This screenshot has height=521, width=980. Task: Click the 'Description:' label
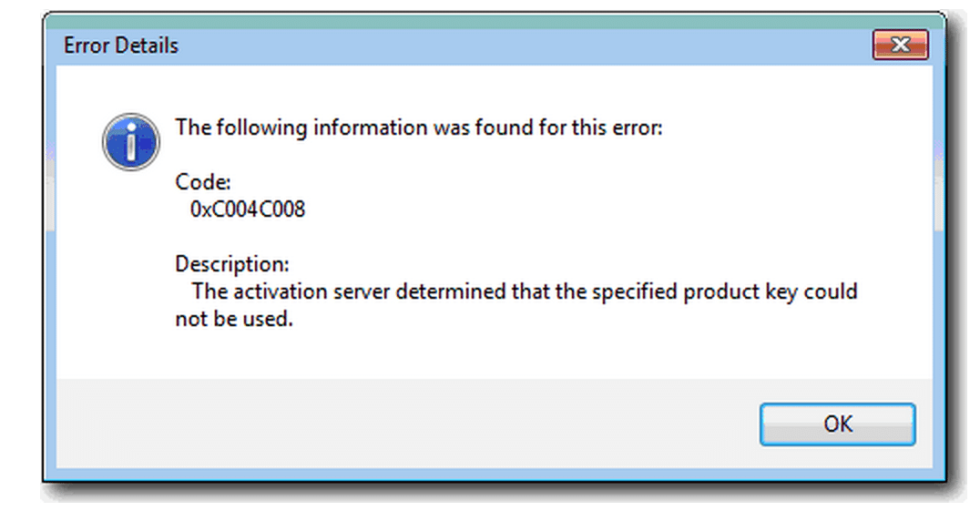[232, 264]
